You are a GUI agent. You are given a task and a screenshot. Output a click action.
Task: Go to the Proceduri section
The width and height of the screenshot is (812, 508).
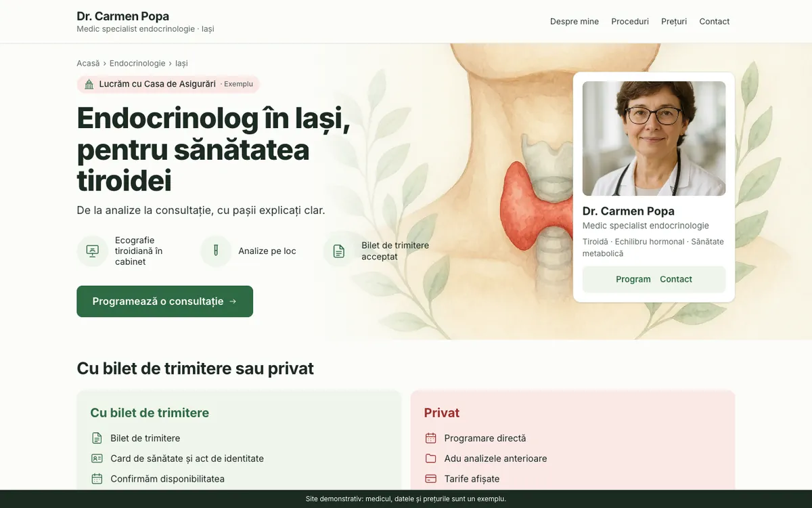(630, 22)
